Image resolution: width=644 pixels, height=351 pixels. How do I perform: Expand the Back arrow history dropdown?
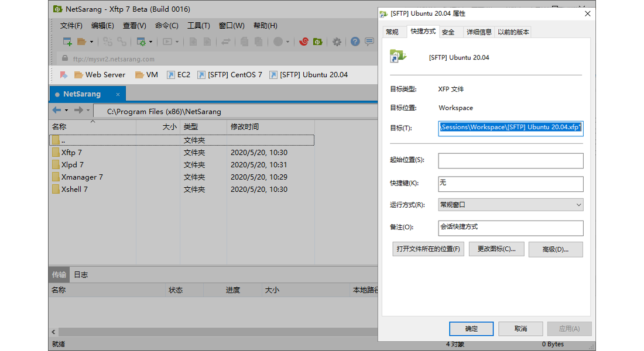pyautogui.click(x=67, y=111)
